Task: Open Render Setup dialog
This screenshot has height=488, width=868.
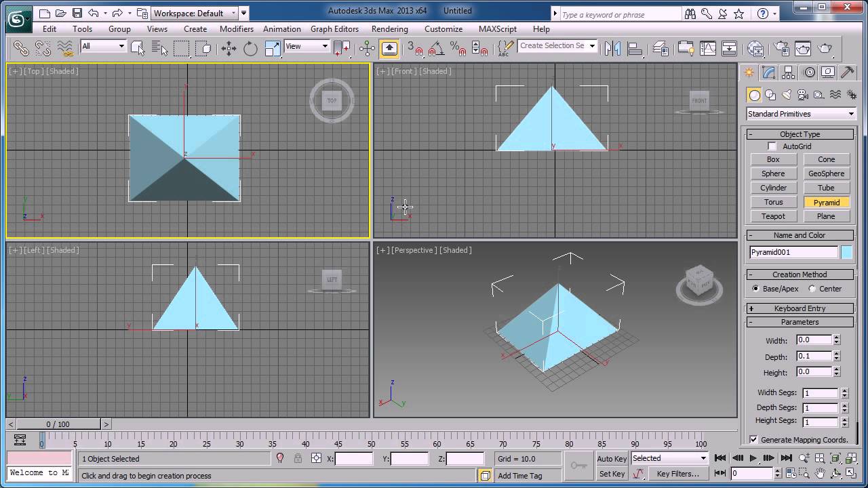Action: pyautogui.click(x=781, y=48)
